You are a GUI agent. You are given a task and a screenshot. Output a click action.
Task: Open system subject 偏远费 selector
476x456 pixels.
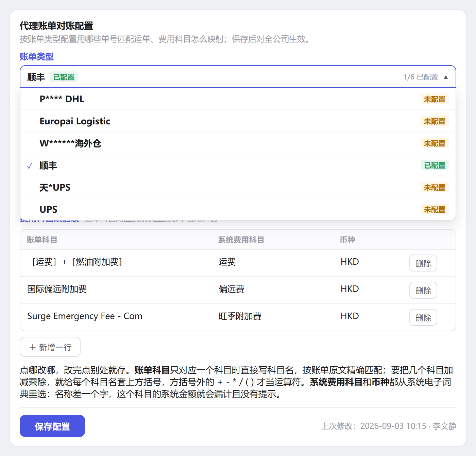tap(232, 289)
